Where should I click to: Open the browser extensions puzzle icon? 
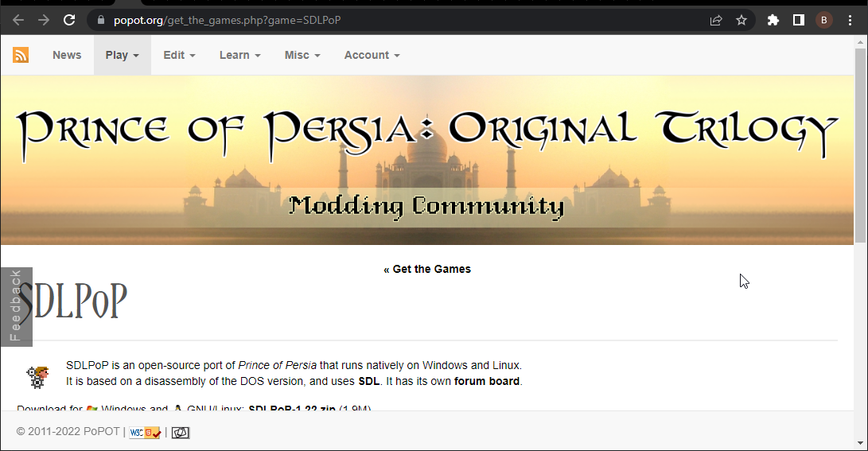[x=773, y=21]
